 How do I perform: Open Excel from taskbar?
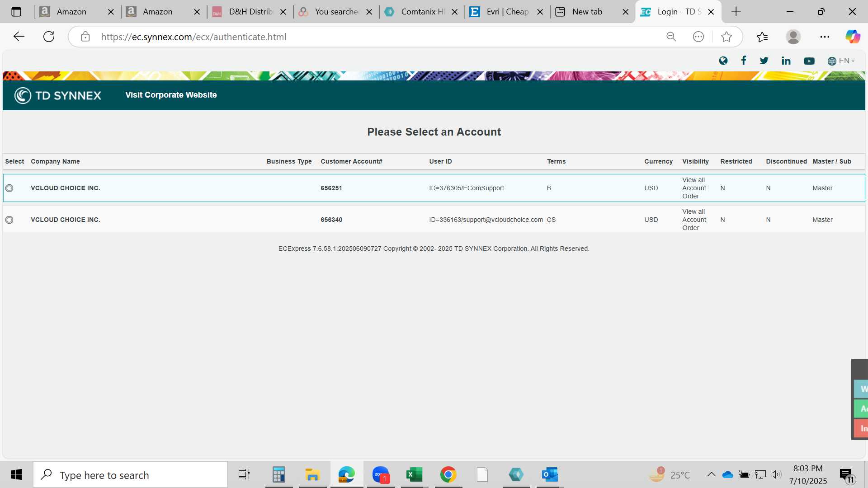click(x=414, y=474)
